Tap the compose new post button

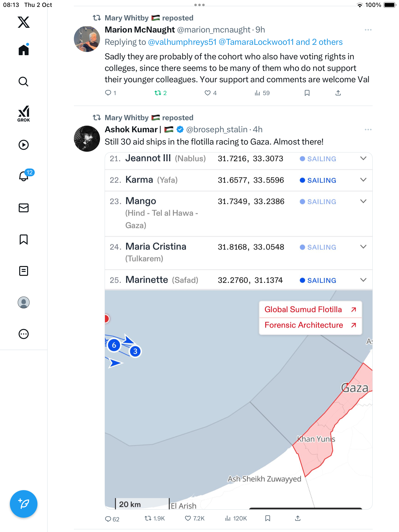pyautogui.click(x=24, y=504)
